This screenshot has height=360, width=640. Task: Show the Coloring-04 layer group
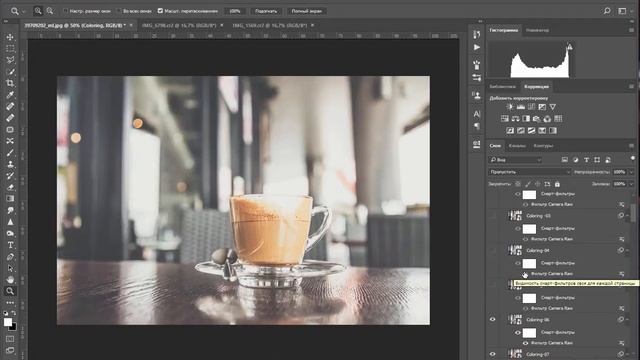(493, 250)
